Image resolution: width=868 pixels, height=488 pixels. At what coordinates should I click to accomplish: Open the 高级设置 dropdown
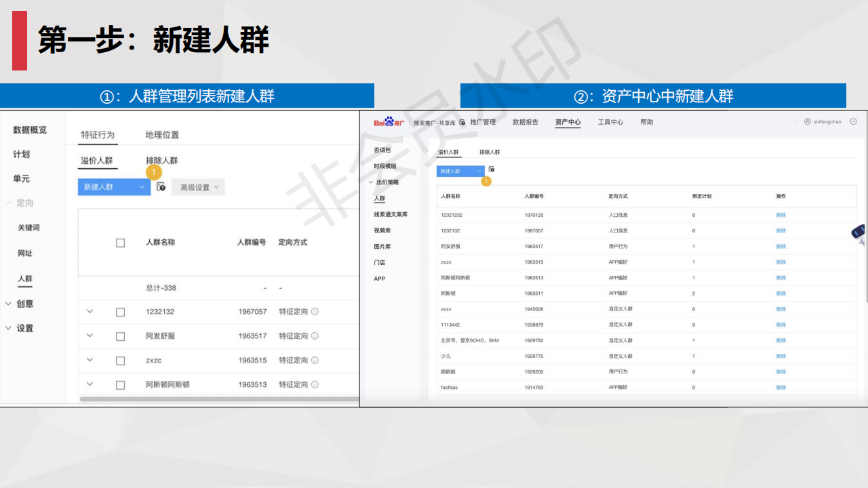coord(198,187)
